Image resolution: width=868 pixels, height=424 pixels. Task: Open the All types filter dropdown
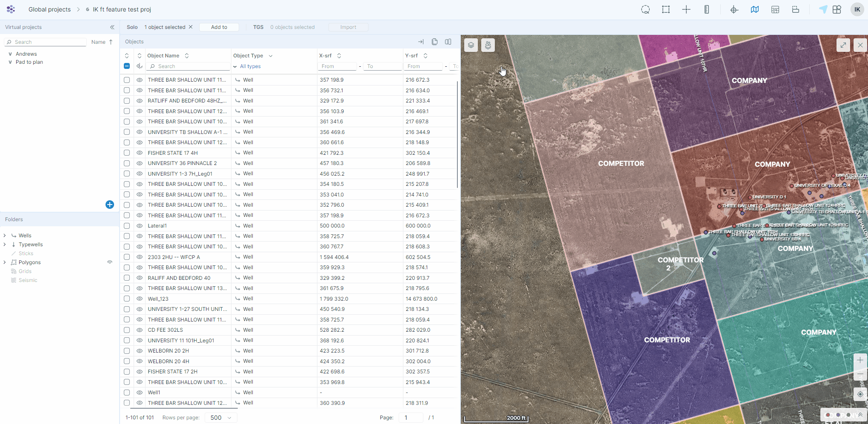(250, 66)
